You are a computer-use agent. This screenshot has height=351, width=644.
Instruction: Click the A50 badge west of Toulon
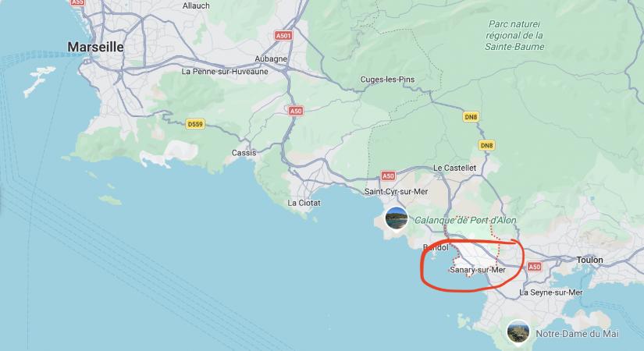pos(534,267)
